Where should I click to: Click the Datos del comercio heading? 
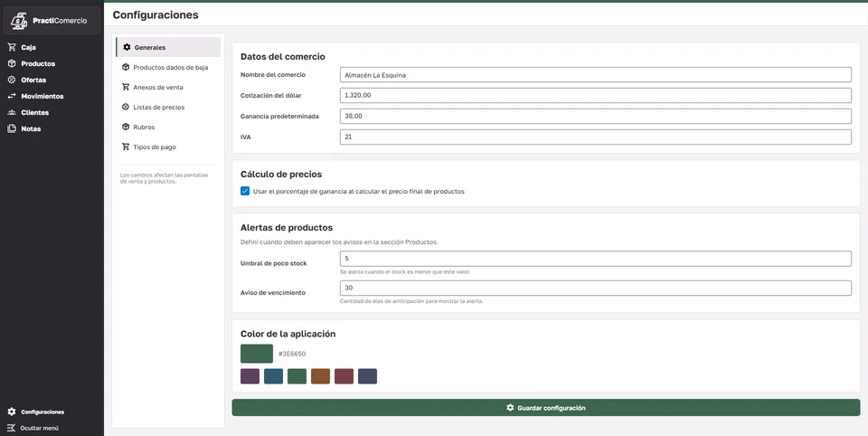pyautogui.click(x=283, y=56)
